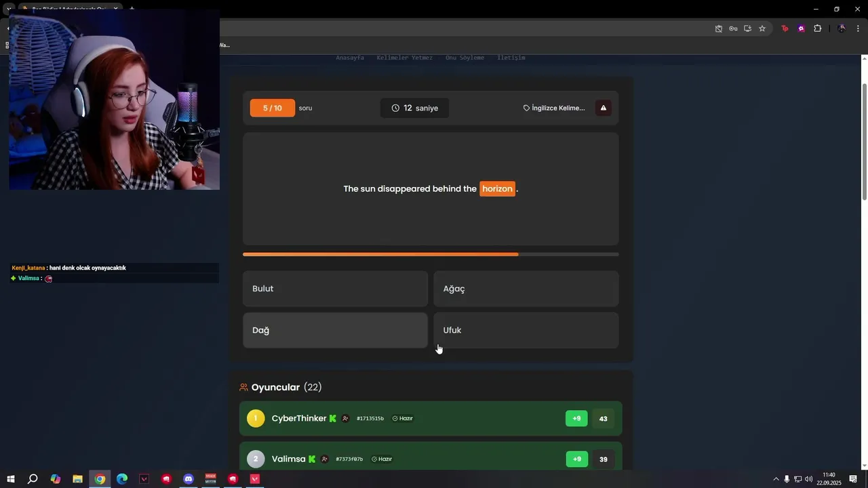The width and height of the screenshot is (868, 488).
Task: Open the Kelimeler Yetmez nav link
Action: coord(405,58)
